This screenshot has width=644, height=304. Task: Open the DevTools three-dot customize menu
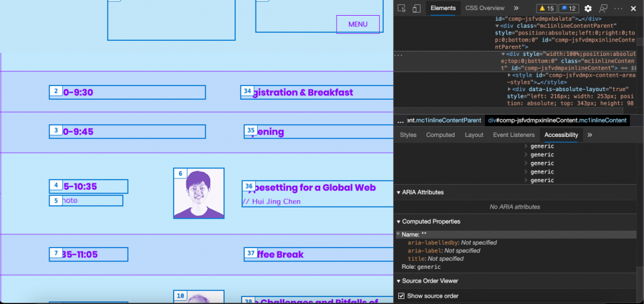point(618,9)
